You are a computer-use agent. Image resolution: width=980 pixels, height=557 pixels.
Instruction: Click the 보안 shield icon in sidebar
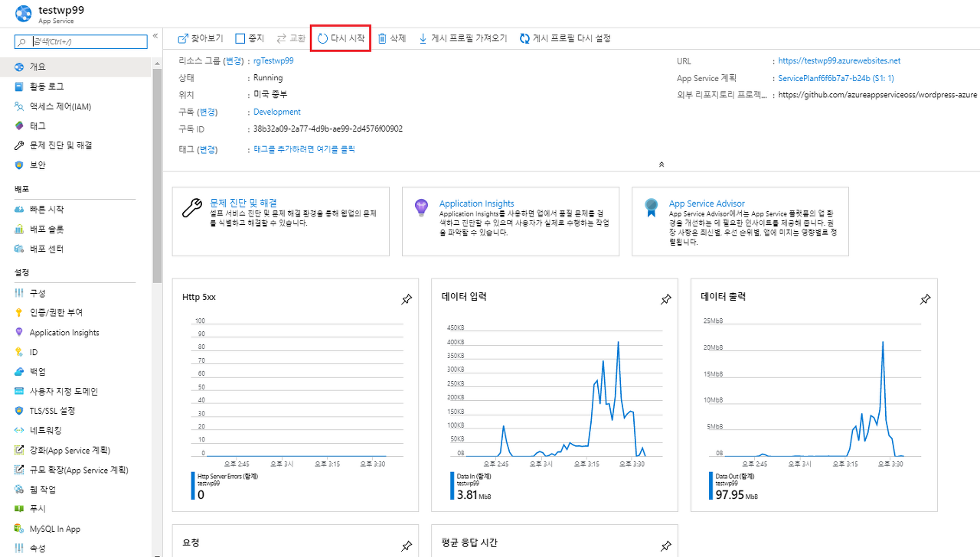pyautogui.click(x=19, y=164)
